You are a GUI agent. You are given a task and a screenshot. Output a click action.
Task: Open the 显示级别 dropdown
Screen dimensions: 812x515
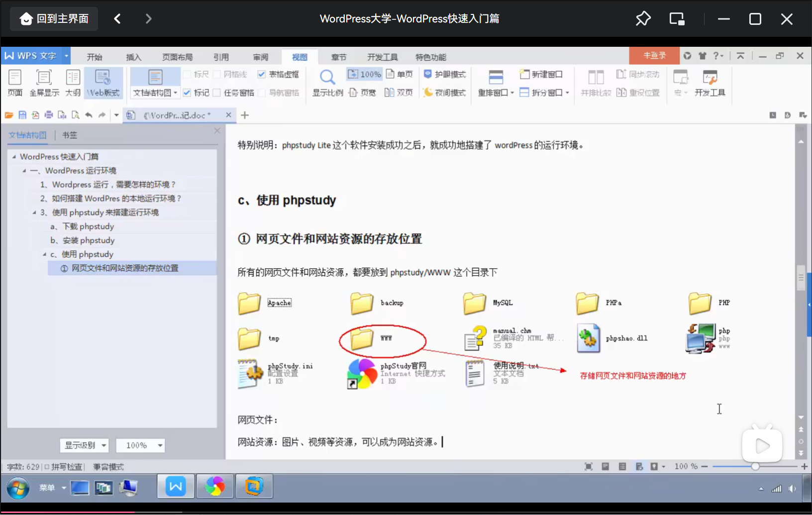tap(84, 445)
